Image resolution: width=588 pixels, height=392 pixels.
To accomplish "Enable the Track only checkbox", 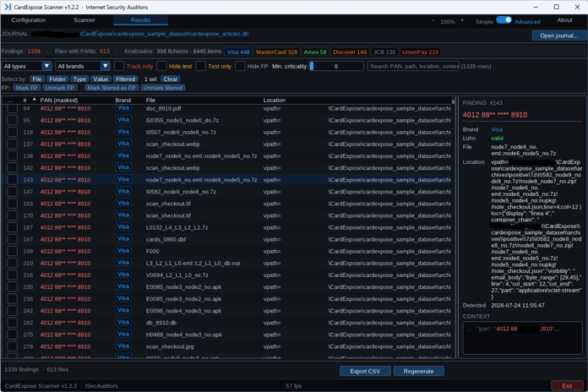I will click(119, 67).
